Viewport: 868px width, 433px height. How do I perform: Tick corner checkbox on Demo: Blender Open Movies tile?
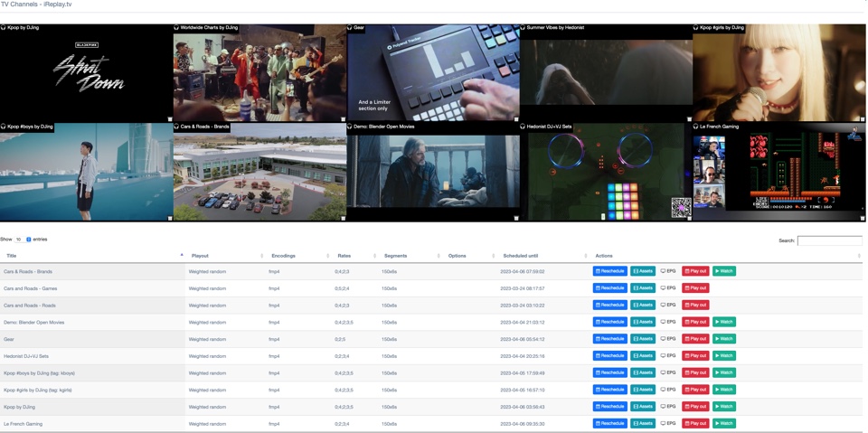tap(516, 218)
